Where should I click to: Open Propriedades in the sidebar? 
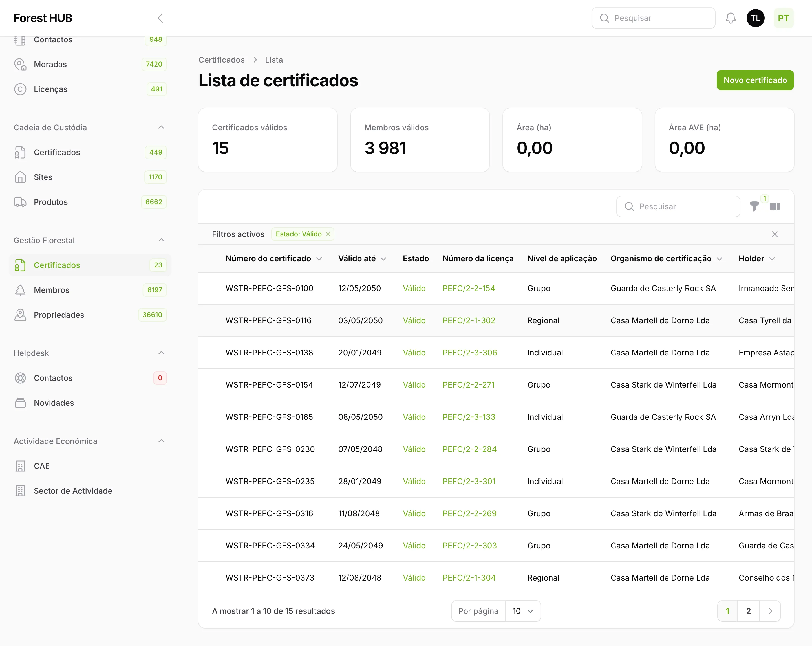tap(90, 315)
